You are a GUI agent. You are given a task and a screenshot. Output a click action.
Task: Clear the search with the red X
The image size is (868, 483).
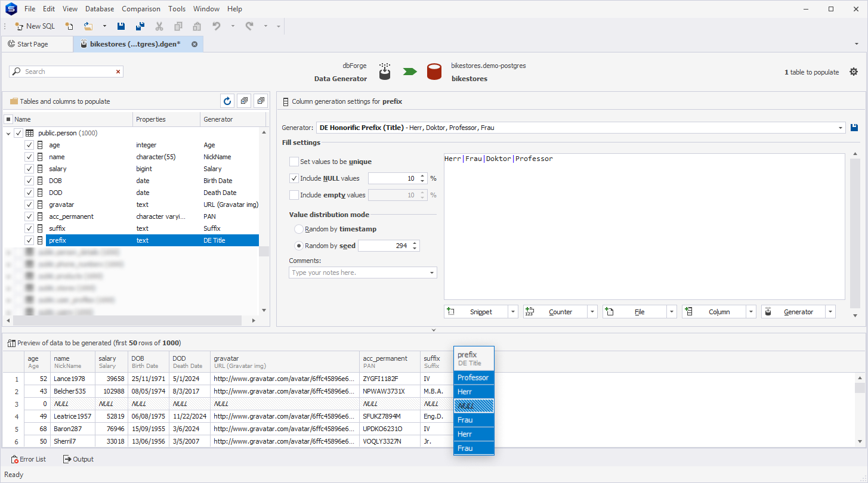(118, 72)
